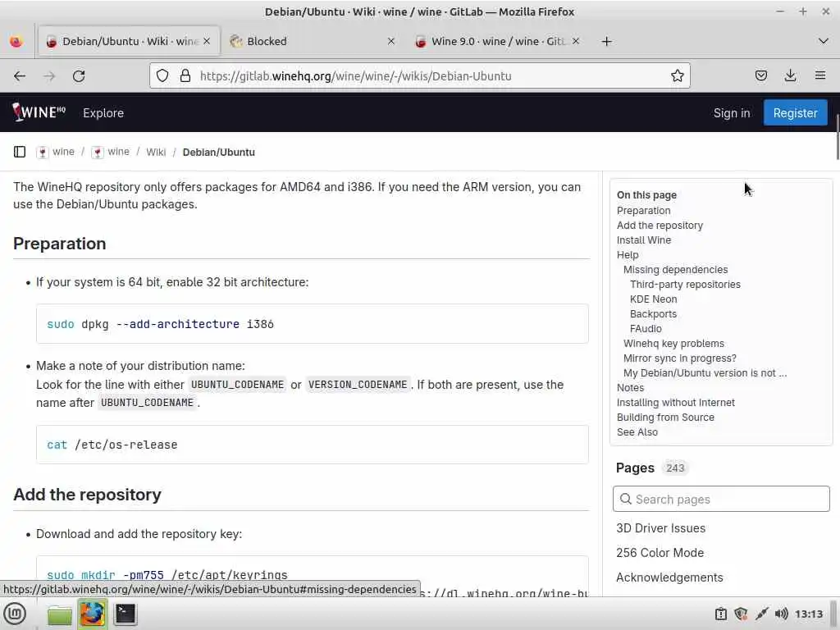Click the Search pages field
This screenshot has width=840, height=630.
[721, 499]
